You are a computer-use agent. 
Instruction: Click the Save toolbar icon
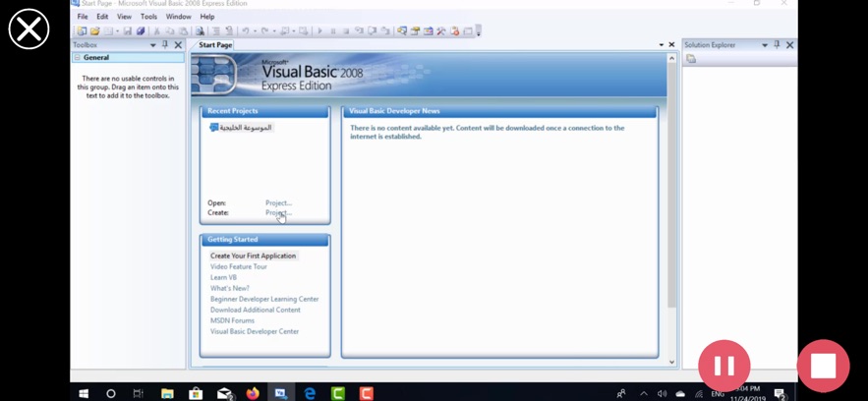click(127, 31)
